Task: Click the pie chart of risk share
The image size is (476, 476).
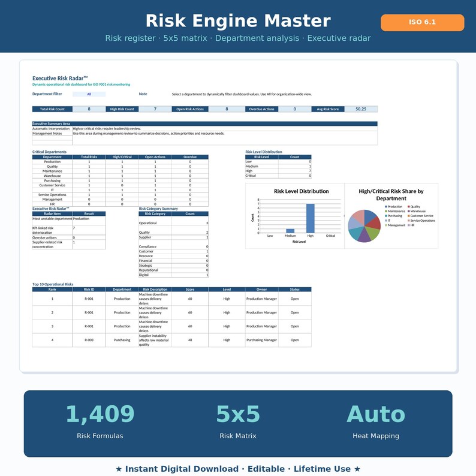Action: [364, 226]
